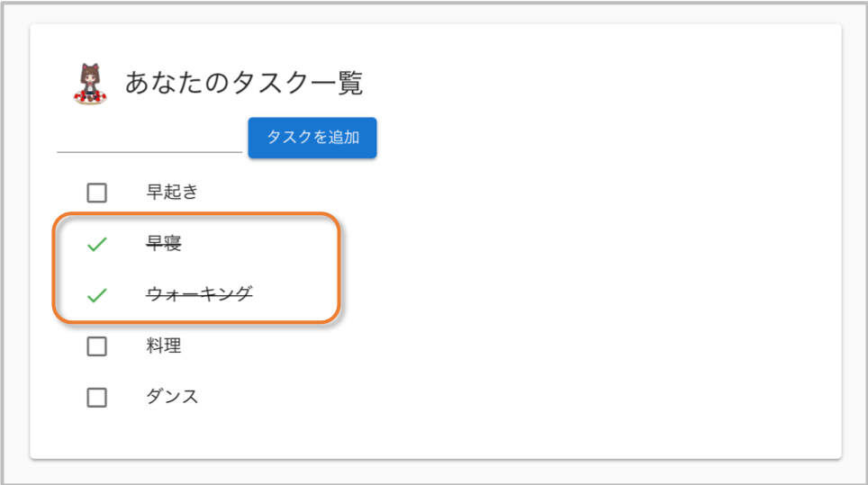This screenshot has height=485, width=868.
Task: Check the 早起き checkbox
Action: (x=97, y=193)
